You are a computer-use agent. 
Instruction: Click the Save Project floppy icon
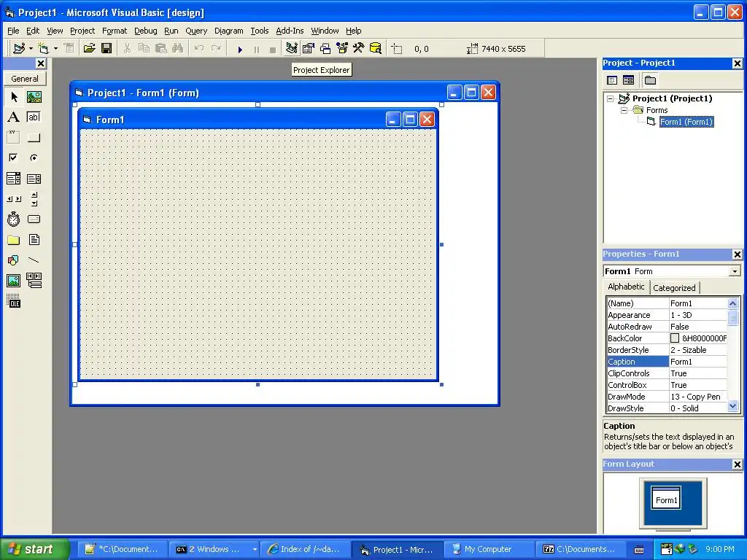tap(107, 49)
